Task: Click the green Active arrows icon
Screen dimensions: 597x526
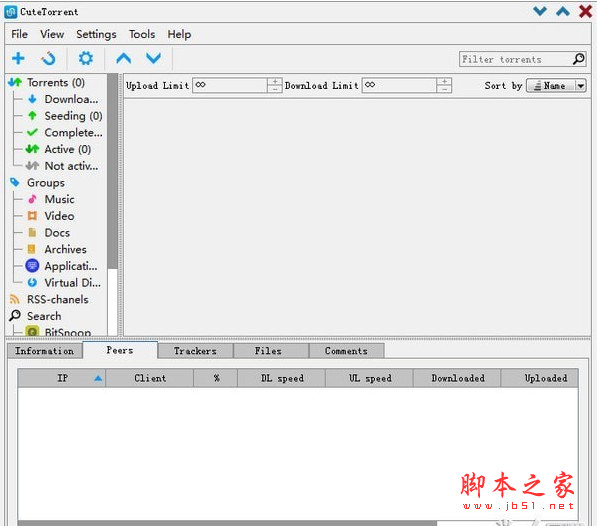Action: pos(32,149)
